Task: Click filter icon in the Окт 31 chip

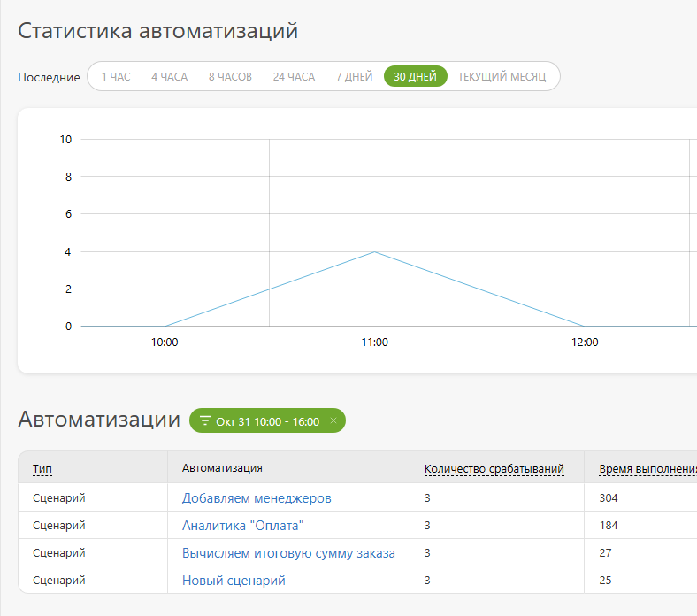Action: pyautogui.click(x=205, y=420)
